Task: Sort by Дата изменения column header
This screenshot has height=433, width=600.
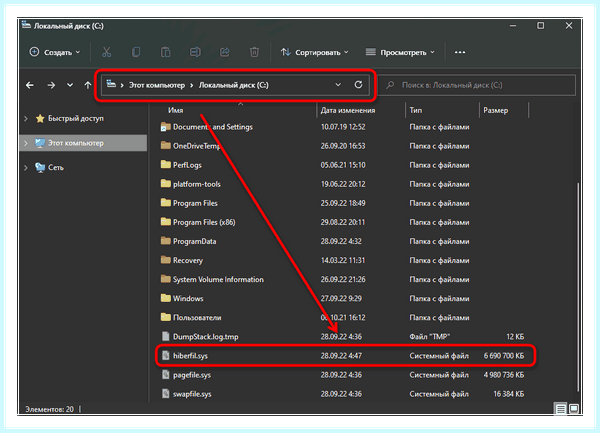Action: [x=348, y=110]
